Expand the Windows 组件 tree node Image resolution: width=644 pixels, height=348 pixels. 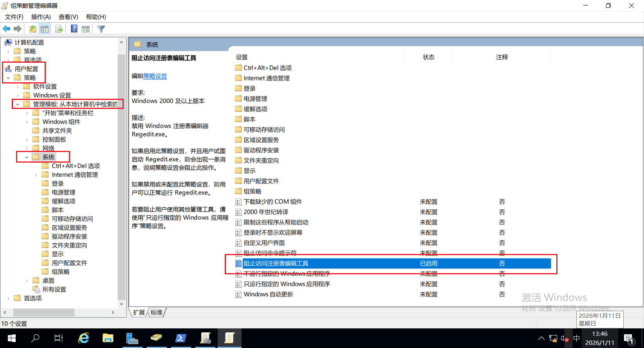pos(27,122)
